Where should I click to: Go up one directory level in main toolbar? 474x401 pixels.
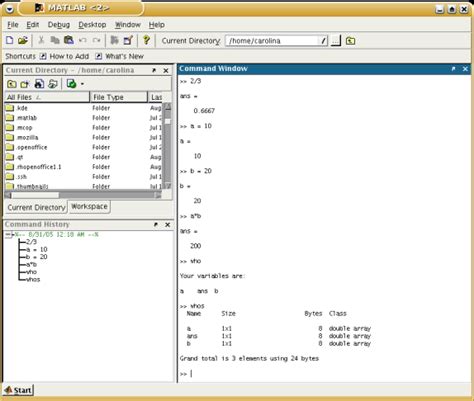pos(350,41)
